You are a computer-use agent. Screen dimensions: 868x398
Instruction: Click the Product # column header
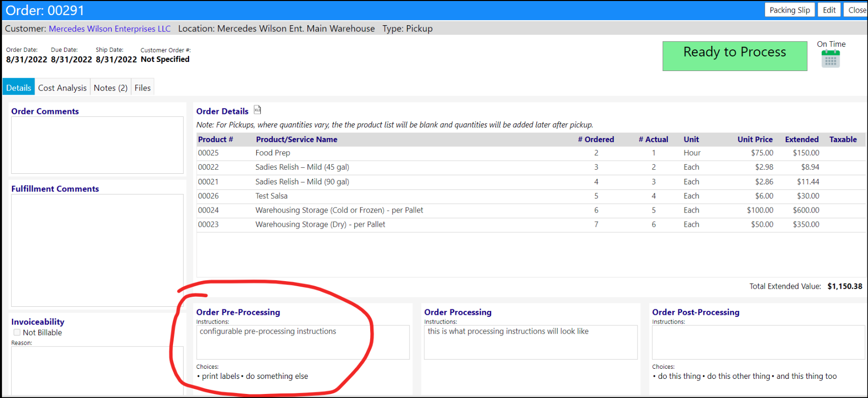[215, 140]
